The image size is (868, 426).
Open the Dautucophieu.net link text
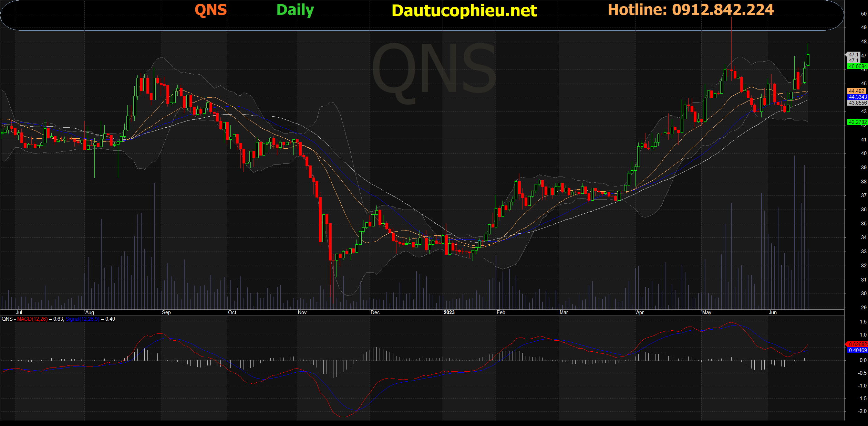click(464, 11)
